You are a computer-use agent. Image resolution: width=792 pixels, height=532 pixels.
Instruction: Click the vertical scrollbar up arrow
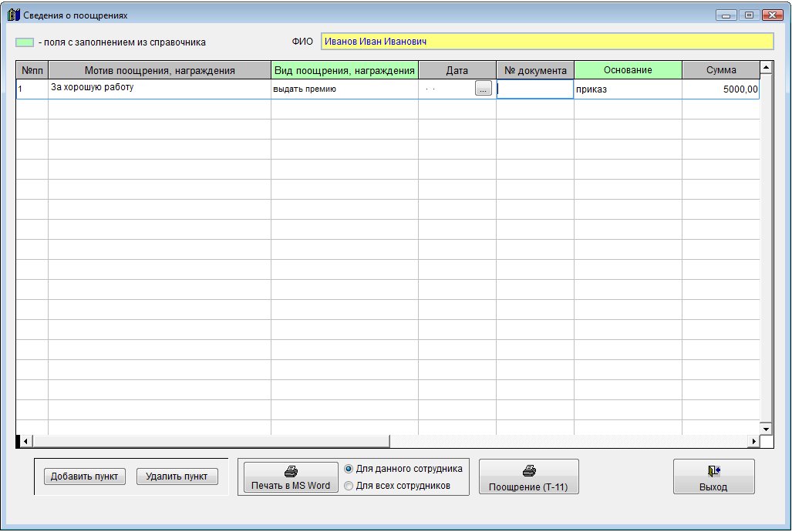pyautogui.click(x=766, y=67)
